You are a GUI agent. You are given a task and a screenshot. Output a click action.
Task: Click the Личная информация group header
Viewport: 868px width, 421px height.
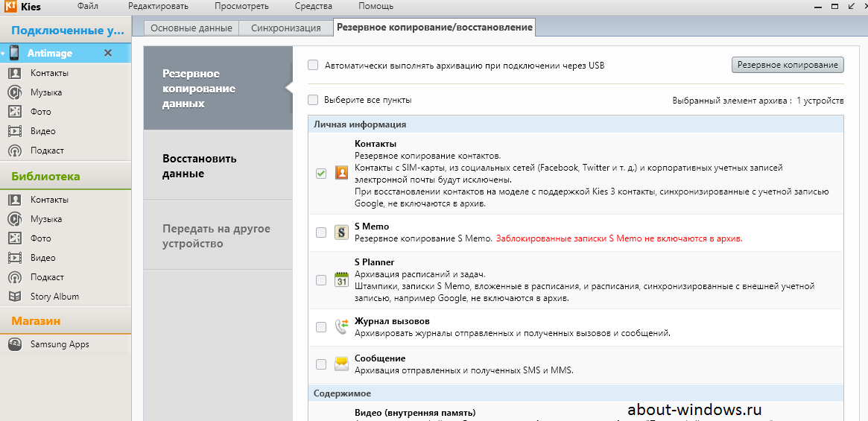click(576, 124)
